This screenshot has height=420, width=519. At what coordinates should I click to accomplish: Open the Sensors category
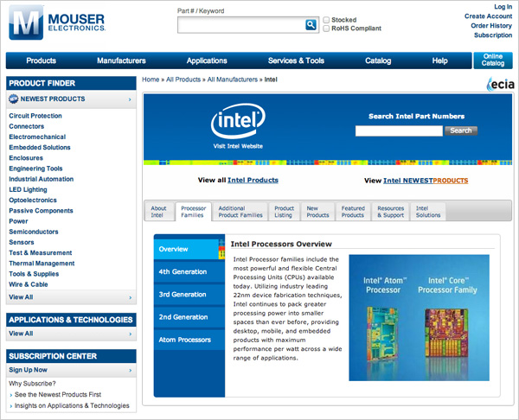click(x=22, y=242)
